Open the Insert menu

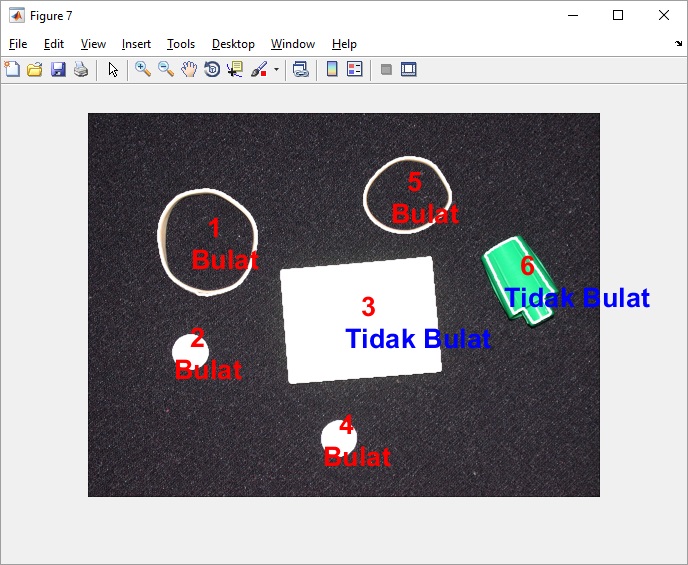pyautogui.click(x=136, y=44)
